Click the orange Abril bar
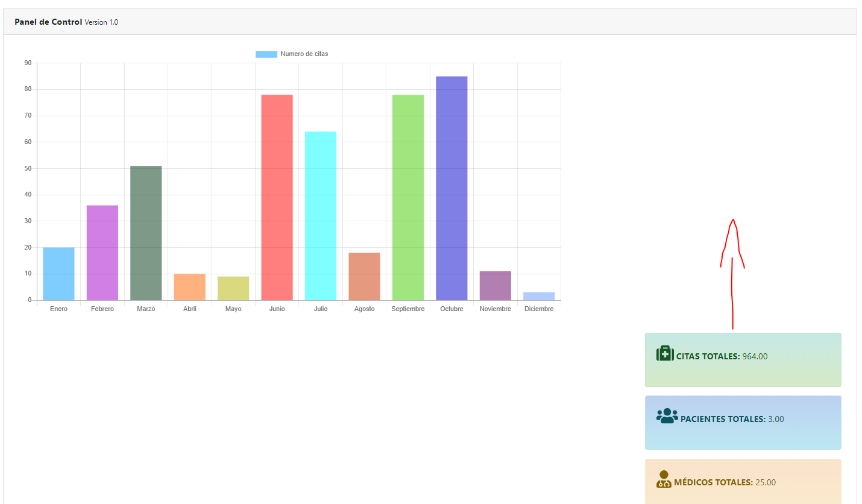Screen dimensions: 862x504 pyautogui.click(x=189, y=288)
